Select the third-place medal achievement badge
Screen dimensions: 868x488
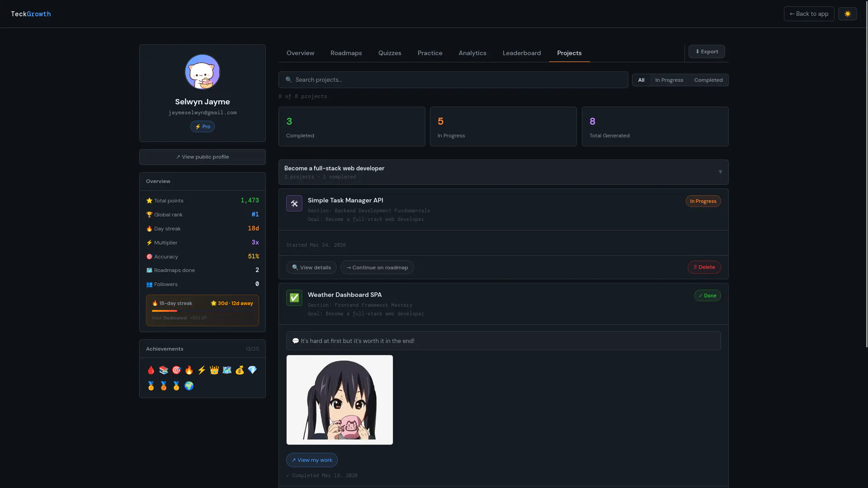164,386
